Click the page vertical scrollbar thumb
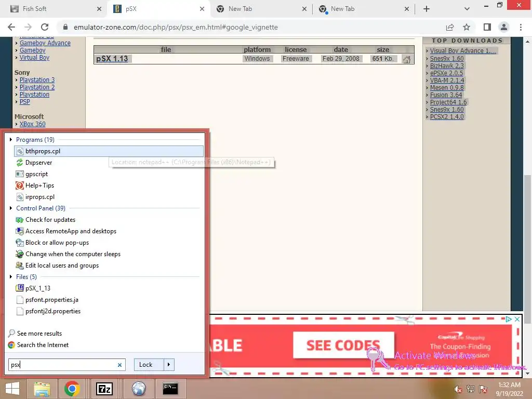This screenshot has width=532, height=399. [x=527, y=248]
